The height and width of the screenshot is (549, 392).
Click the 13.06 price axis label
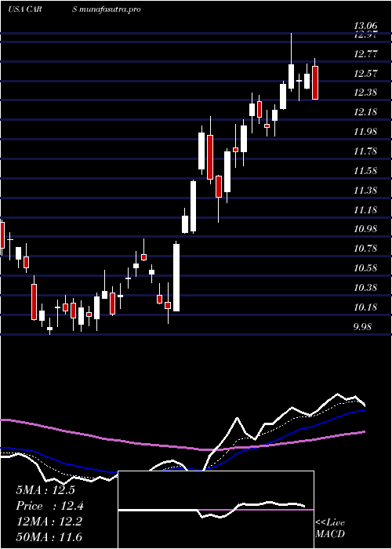365,26
